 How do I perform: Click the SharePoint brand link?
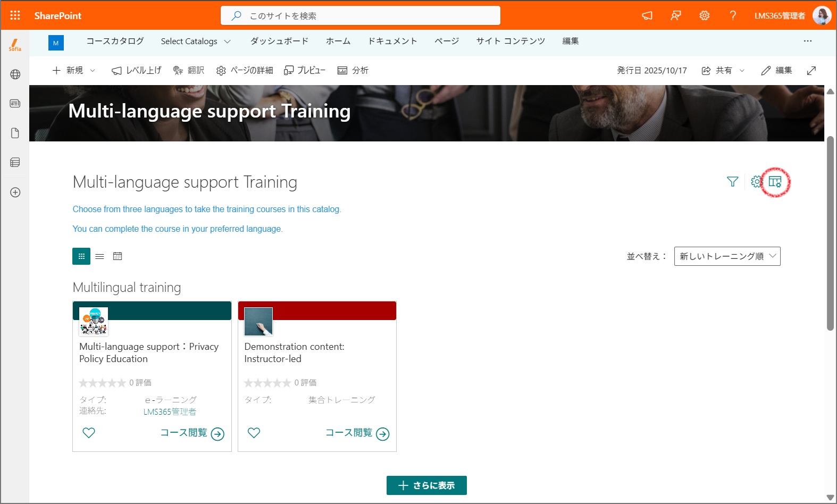57,15
